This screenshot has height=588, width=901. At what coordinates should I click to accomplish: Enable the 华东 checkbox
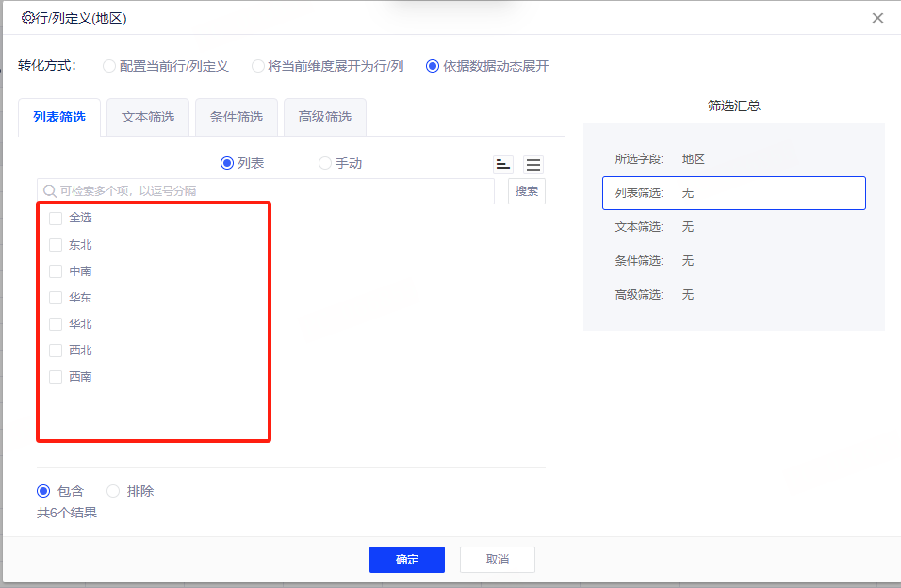[56, 298]
